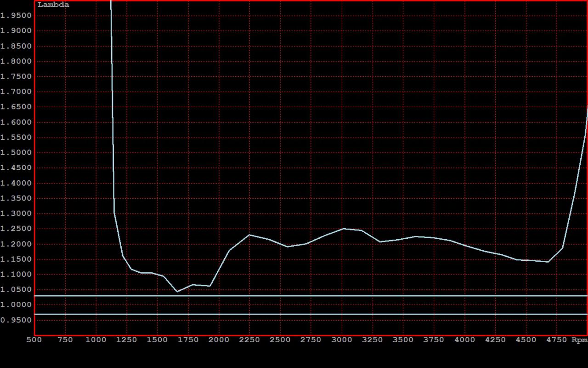
Task: Click the 3250 rpm axis tick label
Action: (x=373, y=340)
